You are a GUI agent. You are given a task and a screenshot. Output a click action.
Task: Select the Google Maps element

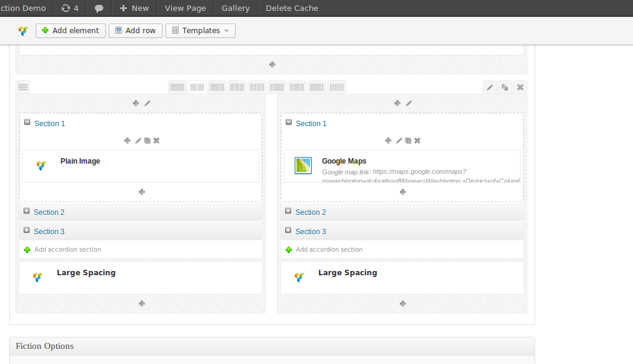tap(402, 166)
